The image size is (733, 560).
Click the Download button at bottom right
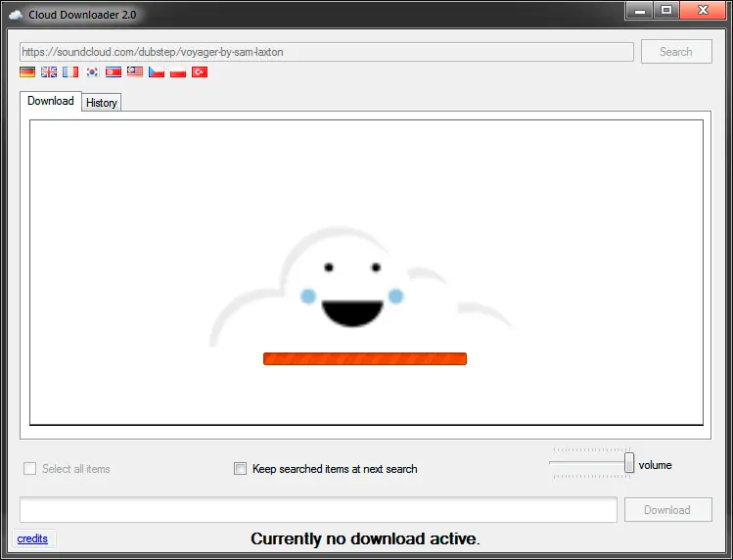(668, 509)
